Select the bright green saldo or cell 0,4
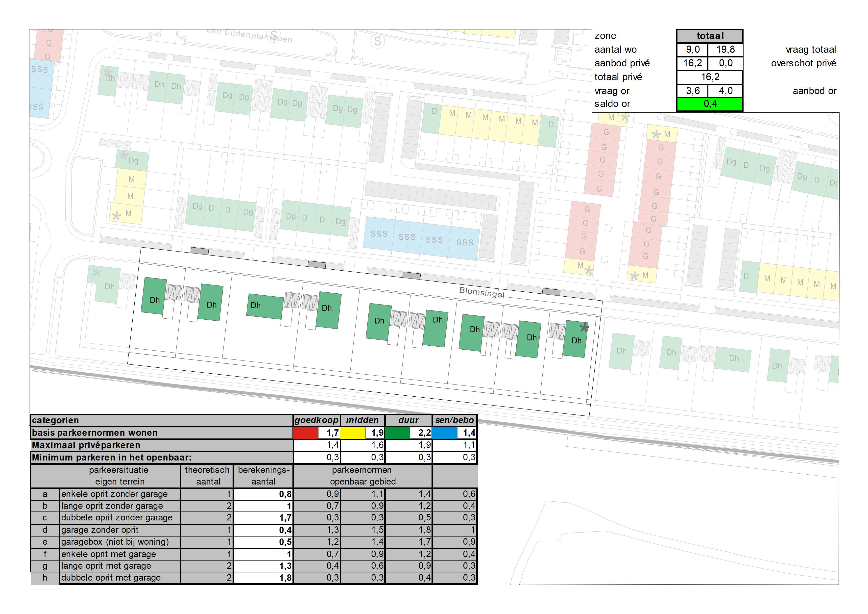The image size is (868, 614). (710, 104)
